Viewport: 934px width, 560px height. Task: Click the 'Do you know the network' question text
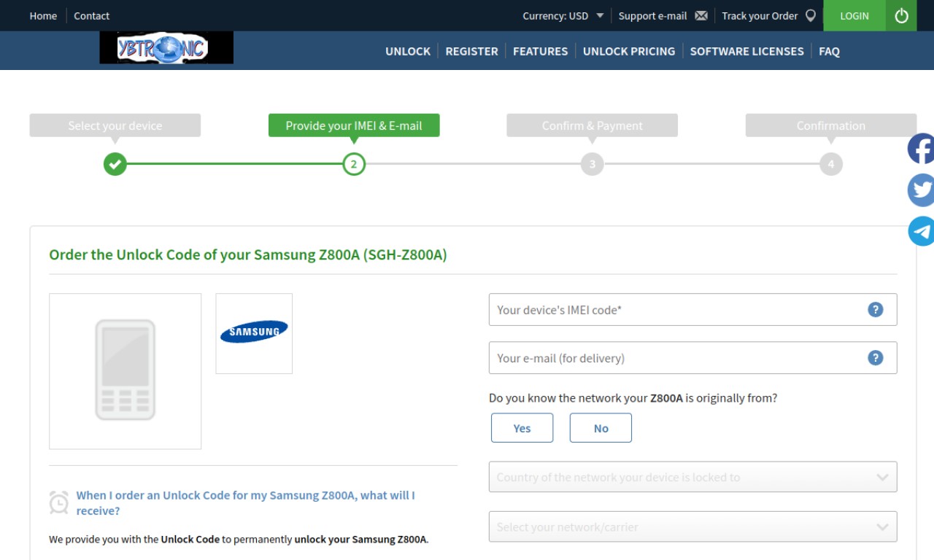click(x=633, y=398)
